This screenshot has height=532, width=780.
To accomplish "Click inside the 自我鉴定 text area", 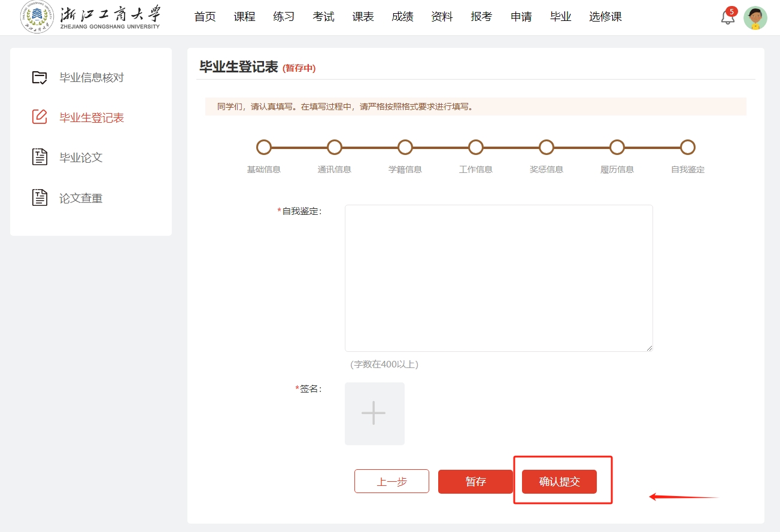I will (x=498, y=278).
